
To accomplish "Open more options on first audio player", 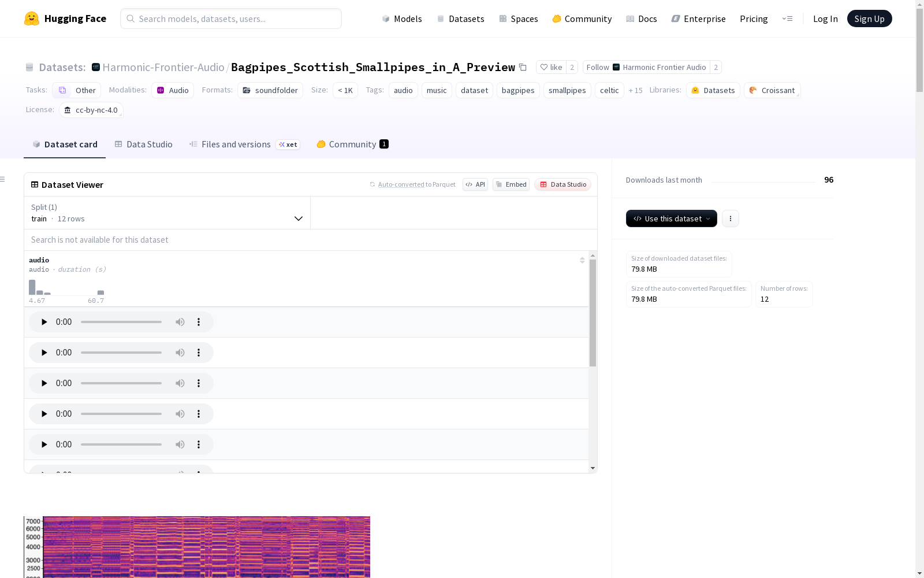I will 199,322.
